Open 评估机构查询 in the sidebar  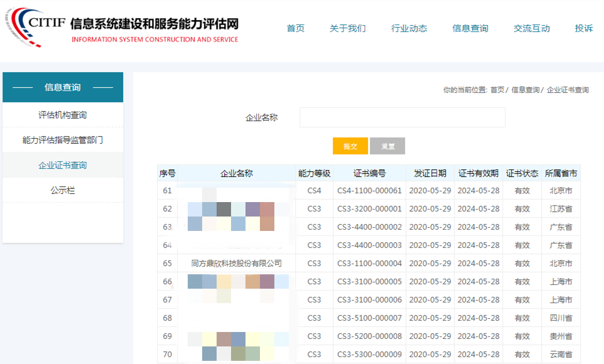63,115
